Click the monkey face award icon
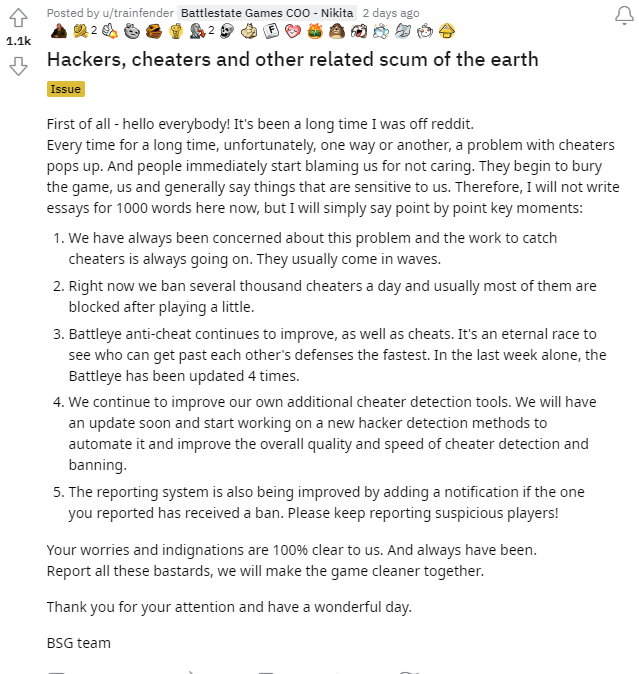 tap(337, 31)
